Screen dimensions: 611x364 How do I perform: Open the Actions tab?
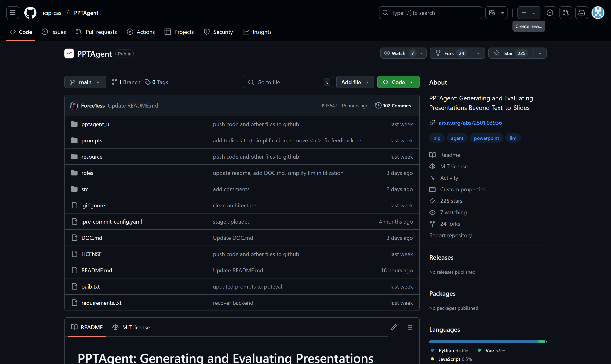[141, 32]
